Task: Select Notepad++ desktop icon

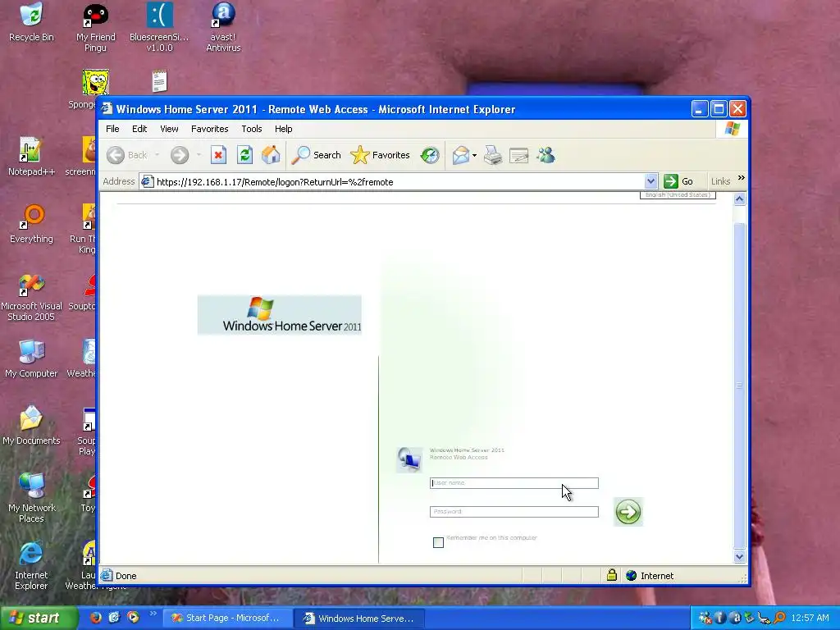Action: pyautogui.click(x=31, y=157)
